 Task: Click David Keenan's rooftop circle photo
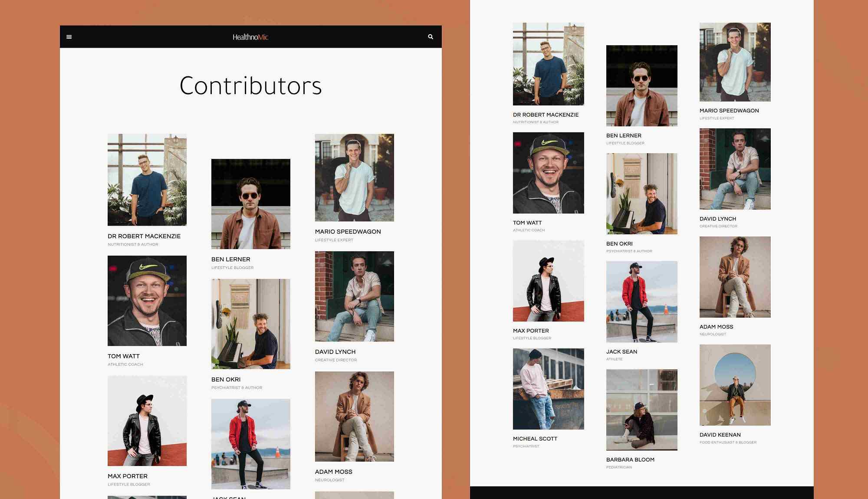click(x=735, y=384)
